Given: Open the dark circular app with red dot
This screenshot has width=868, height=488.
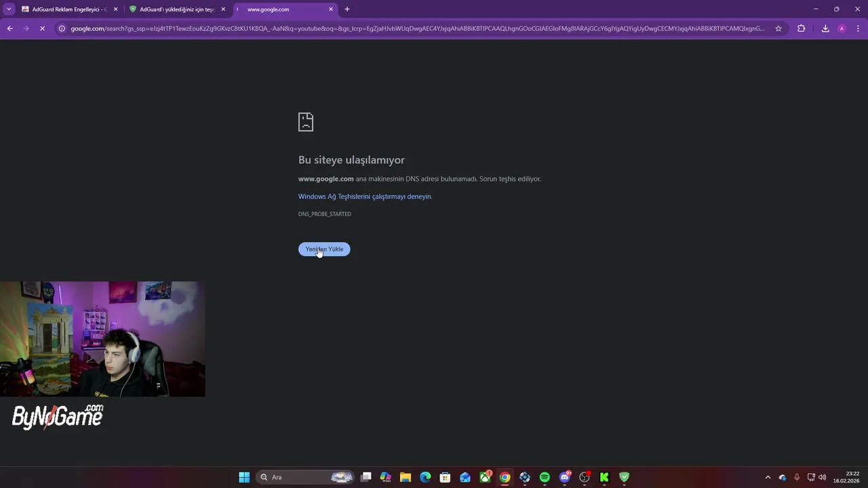Looking at the screenshot, I should point(585,477).
